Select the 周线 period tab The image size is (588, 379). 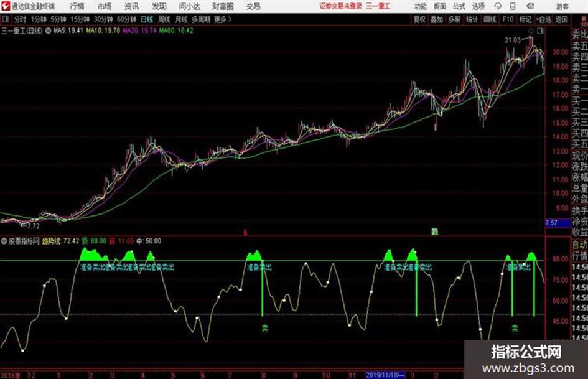coord(164,19)
